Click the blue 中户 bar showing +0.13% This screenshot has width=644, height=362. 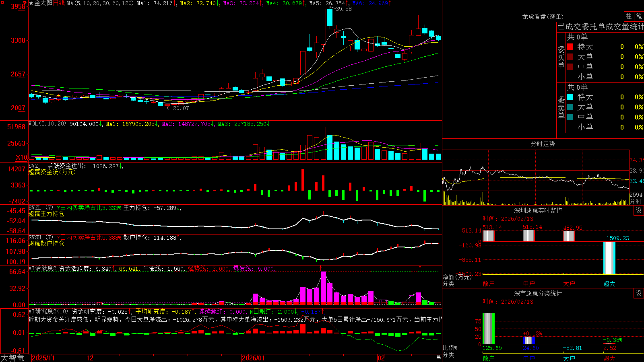[529, 340]
